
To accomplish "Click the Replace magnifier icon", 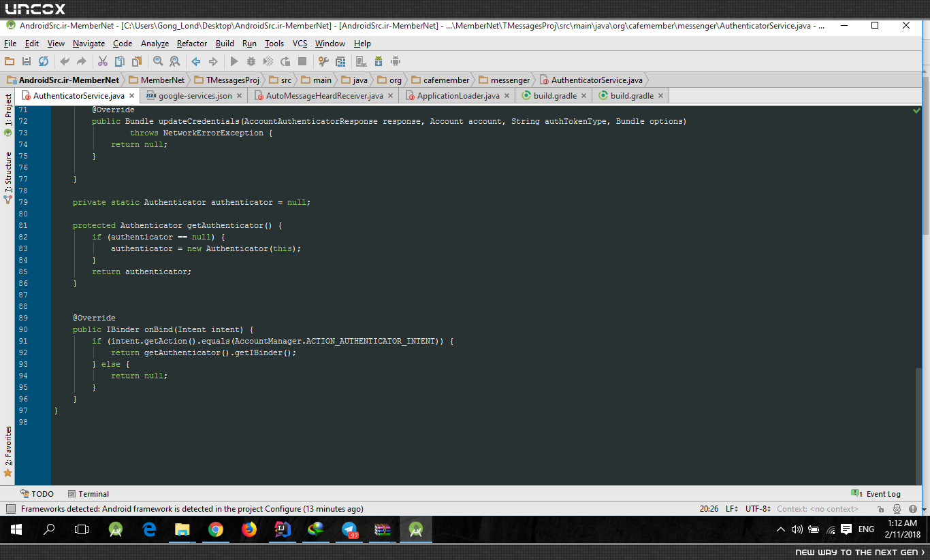I will [175, 61].
